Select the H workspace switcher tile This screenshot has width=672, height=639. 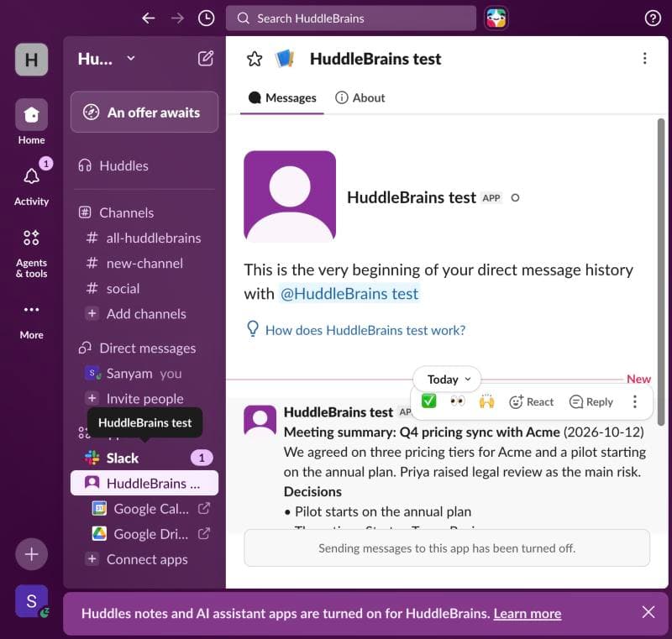(31, 60)
